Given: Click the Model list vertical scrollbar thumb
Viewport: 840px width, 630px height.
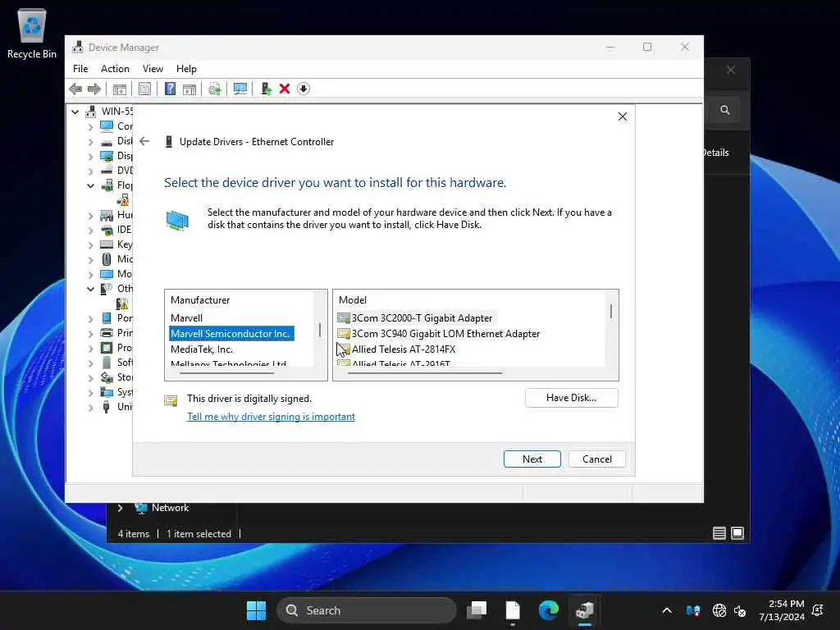Looking at the screenshot, I should 611,311.
